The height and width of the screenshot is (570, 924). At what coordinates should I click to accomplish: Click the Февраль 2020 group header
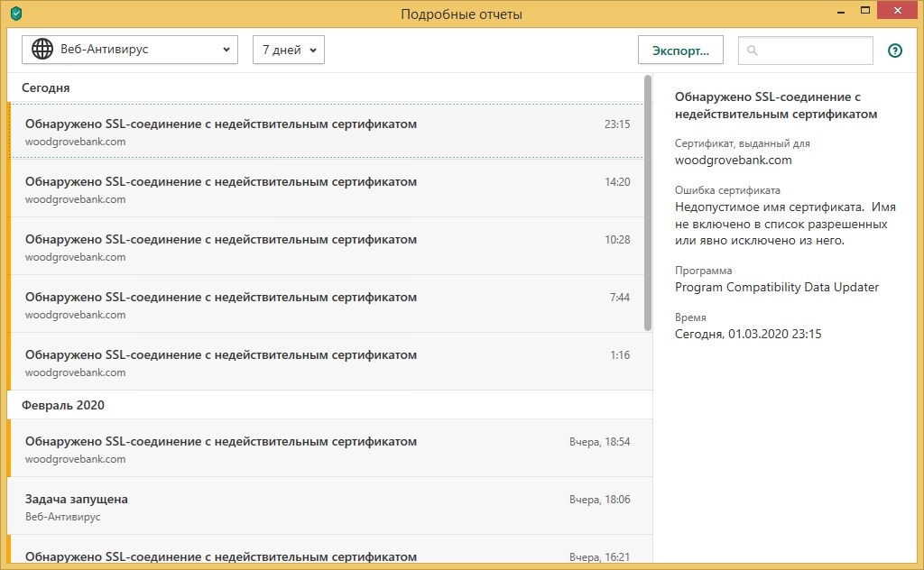point(63,405)
